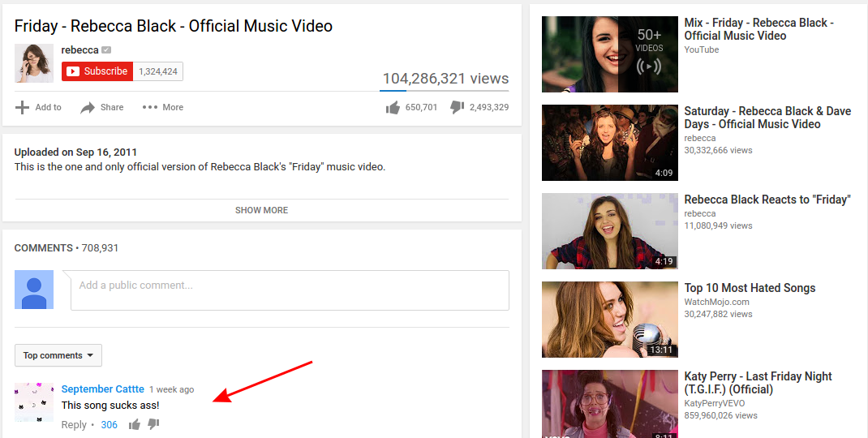Image resolution: width=868 pixels, height=438 pixels.
Task: Open the Katy Perry Last Friday Night thumbnail
Action: [x=609, y=404]
